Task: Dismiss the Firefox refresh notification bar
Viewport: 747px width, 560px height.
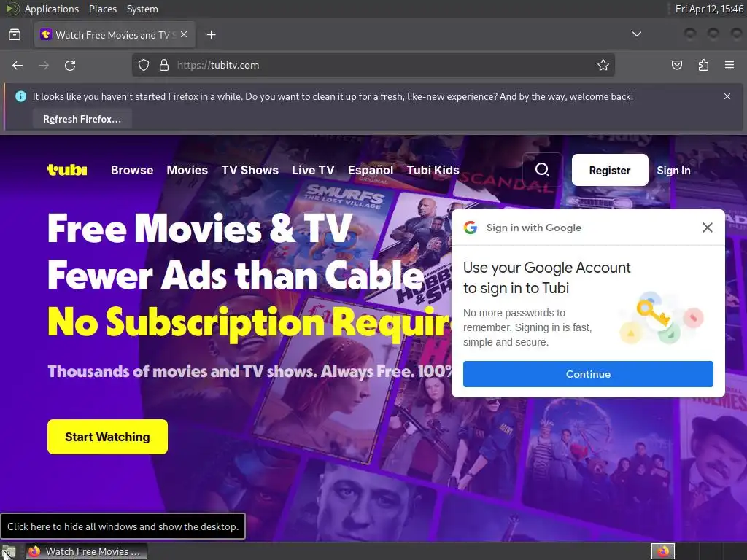Action: point(727,96)
